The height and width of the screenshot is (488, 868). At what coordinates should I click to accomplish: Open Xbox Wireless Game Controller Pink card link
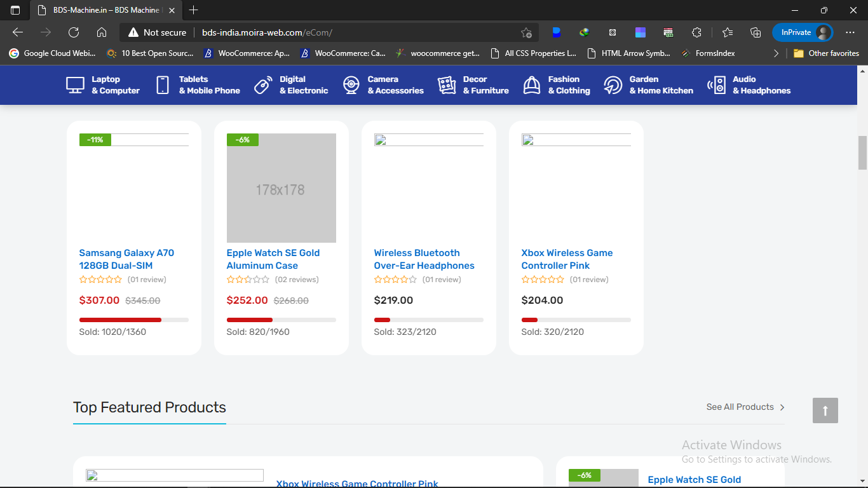[x=567, y=259]
